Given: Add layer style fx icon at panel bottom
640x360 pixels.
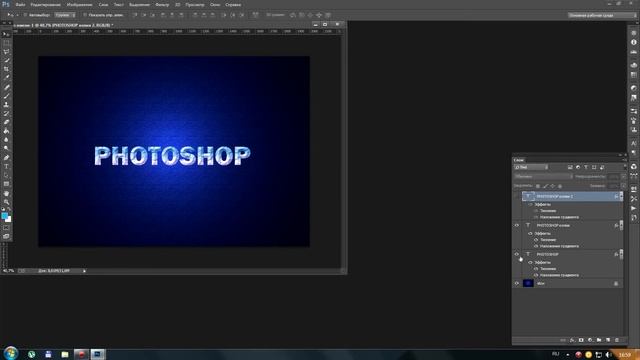Looking at the screenshot, I should coord(572,340).
